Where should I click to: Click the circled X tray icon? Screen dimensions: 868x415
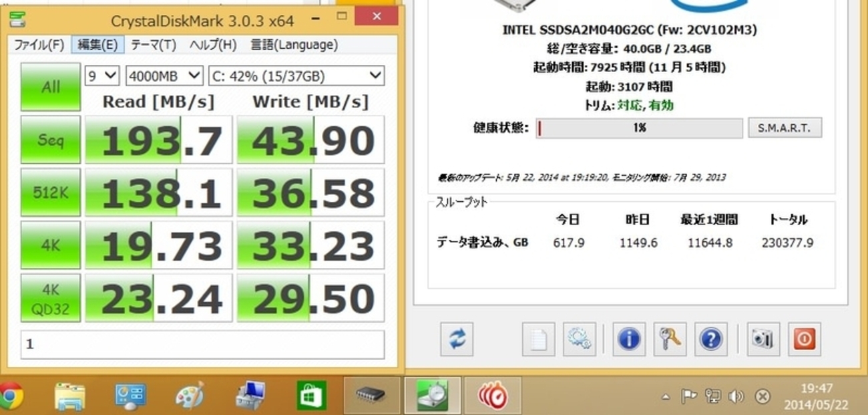[763, 397]
